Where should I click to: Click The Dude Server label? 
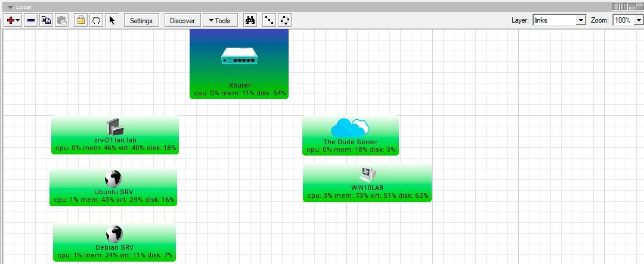tap(351, 142)
